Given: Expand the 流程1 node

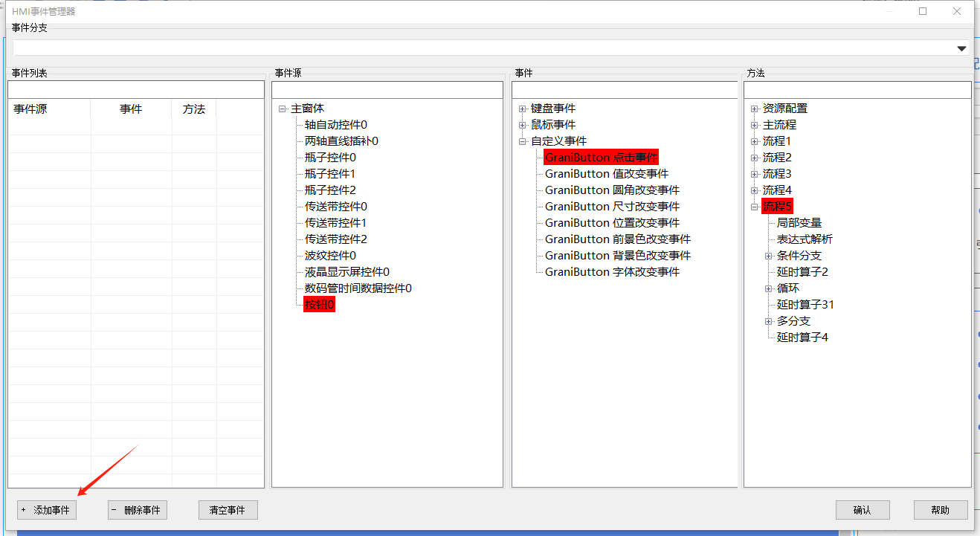Looking at the screenshot, I should click(x=755, y=141).
